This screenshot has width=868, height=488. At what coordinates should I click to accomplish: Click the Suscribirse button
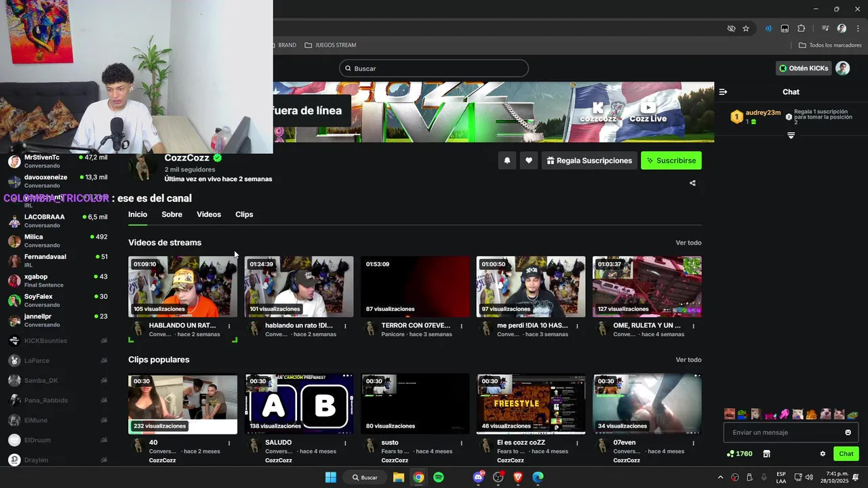671,161
